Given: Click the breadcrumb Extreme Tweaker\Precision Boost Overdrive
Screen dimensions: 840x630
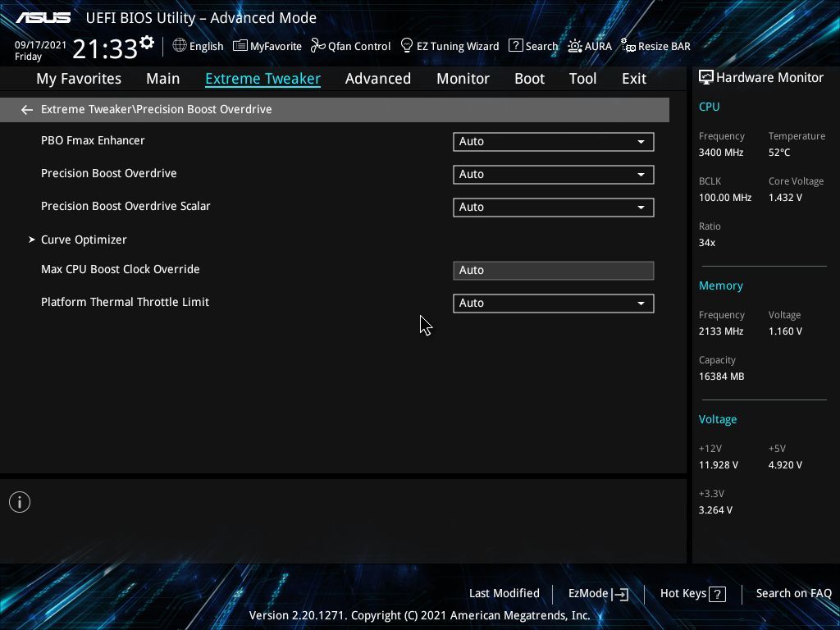Looking at the screenshot, I should (x=157, y=109).
